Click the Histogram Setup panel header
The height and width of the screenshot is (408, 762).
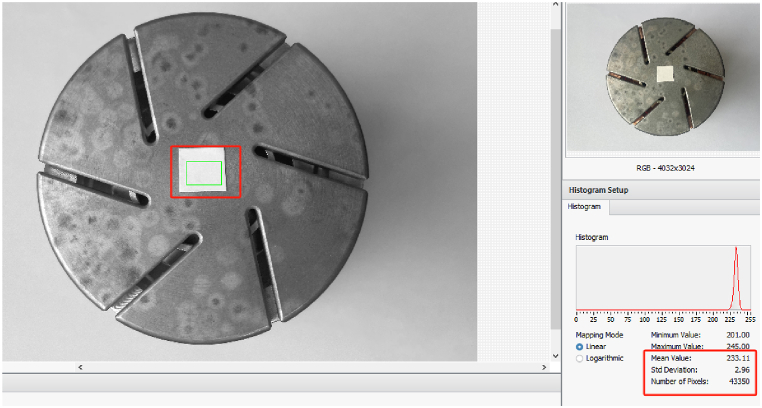pos(662,190)
